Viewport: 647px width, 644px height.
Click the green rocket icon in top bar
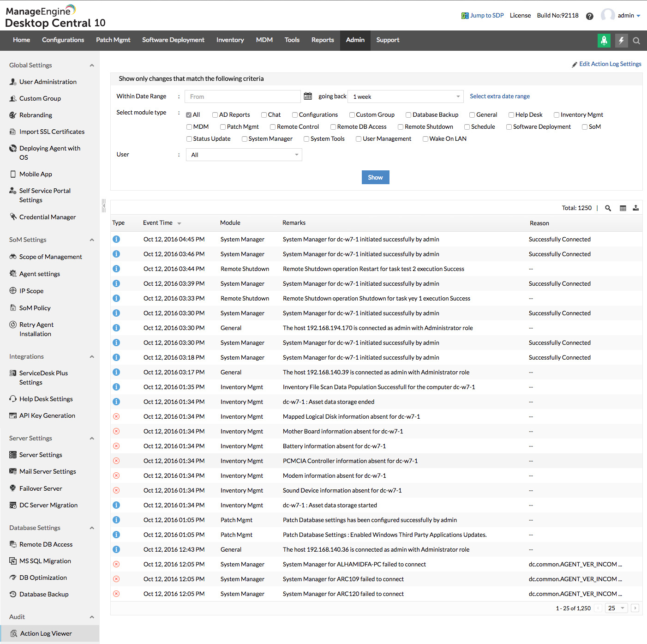(x=604, y=41)
